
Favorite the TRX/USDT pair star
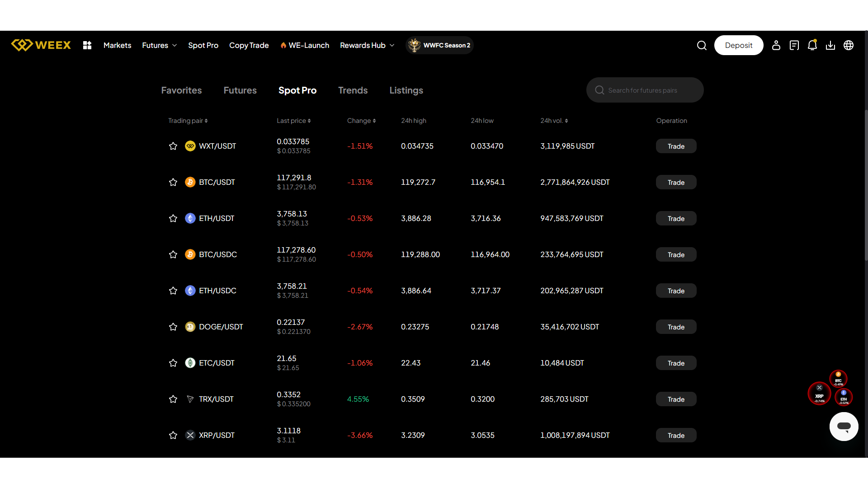point(173,399)
